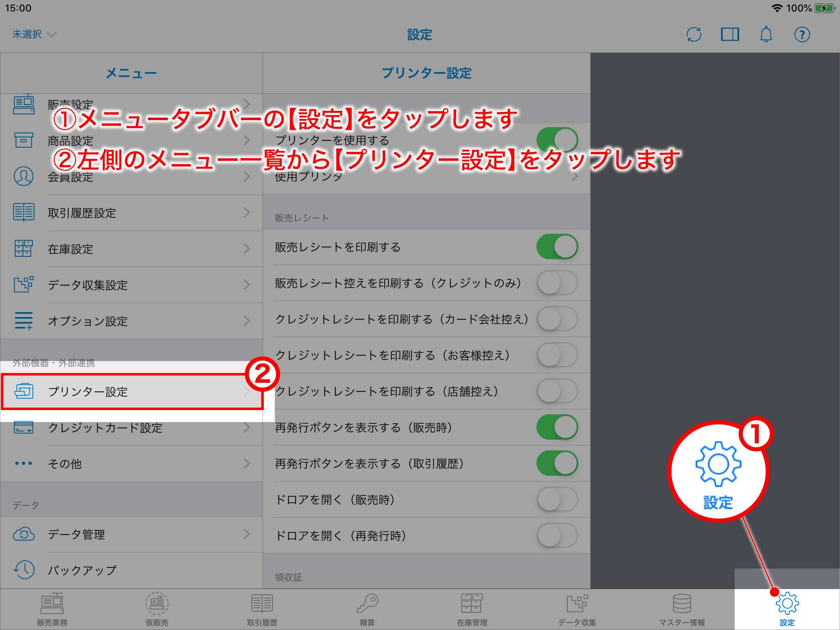Image resolution: width=840 pixels, height=630 pixels.
Task: Toggle 販売レシートを印刷する switch off
Action: click(x=557, y=247)
